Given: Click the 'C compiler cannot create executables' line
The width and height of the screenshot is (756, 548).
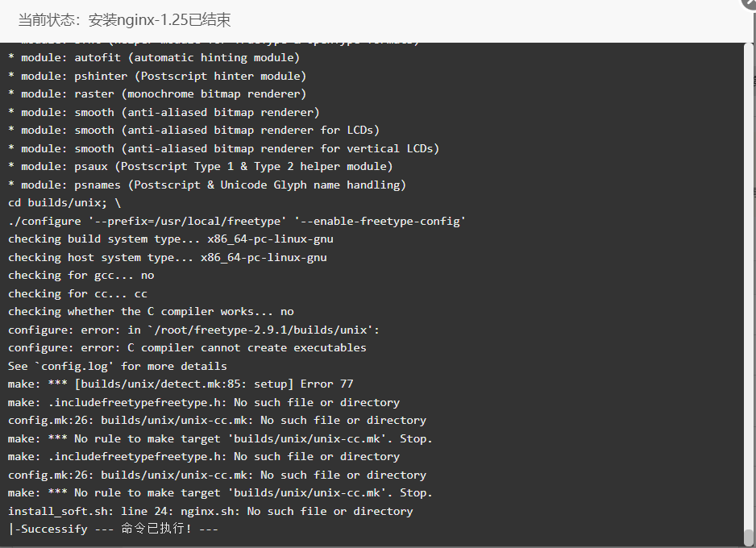Looking at the screenshot, I should coord(187,348).
